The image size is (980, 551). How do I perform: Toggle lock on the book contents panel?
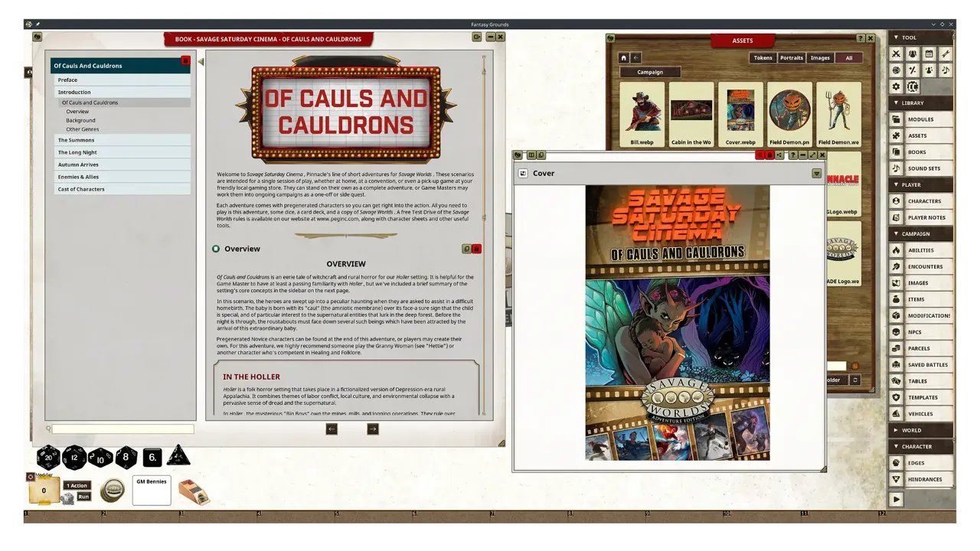click(x=185, y=60)
